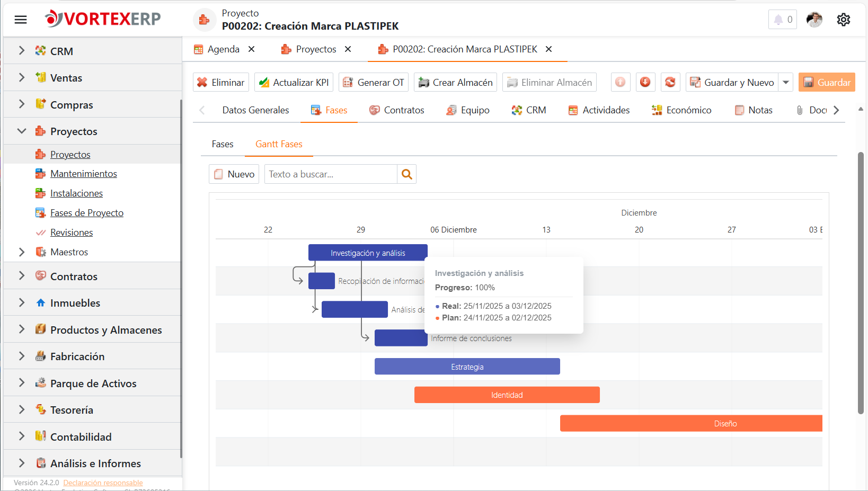The image size is (868, 491).
Task: Switch to the Fases sub-tab
Action: coord(223,144)
